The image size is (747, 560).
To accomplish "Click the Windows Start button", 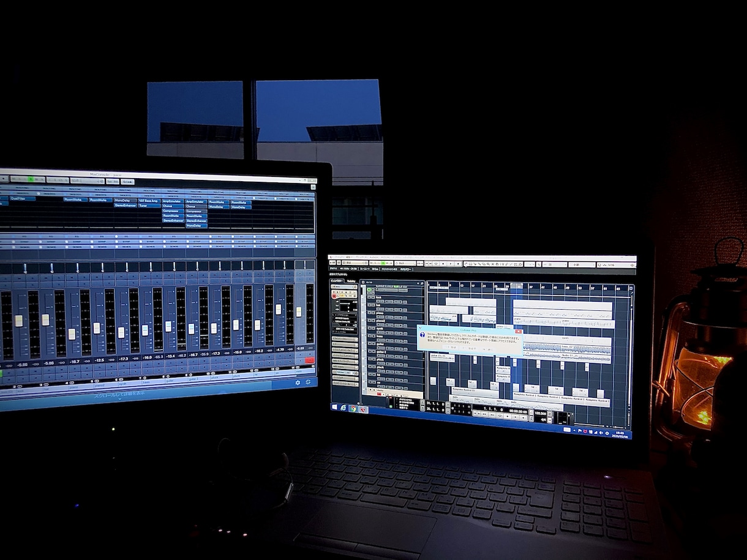I will click(334, 406).
